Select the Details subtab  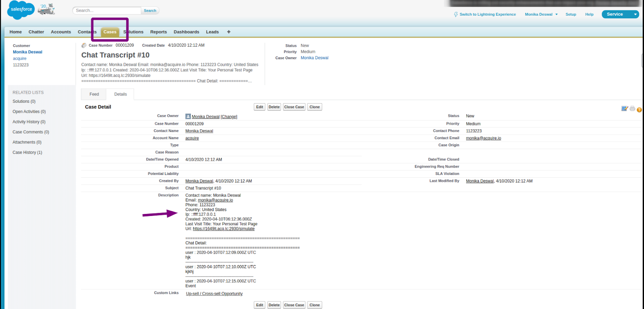click(120, 94)
